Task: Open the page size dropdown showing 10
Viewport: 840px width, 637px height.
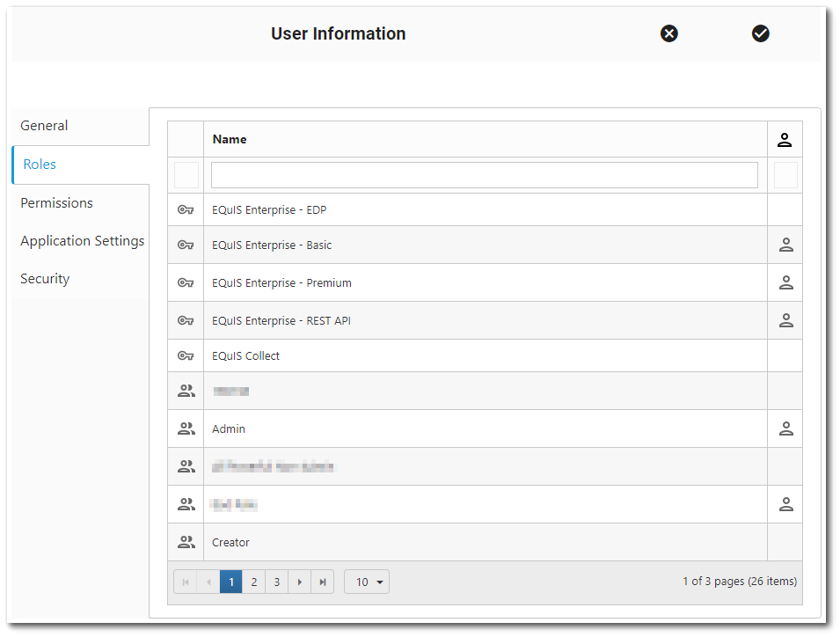Action: pyautogui.click(x=366, y=582)
